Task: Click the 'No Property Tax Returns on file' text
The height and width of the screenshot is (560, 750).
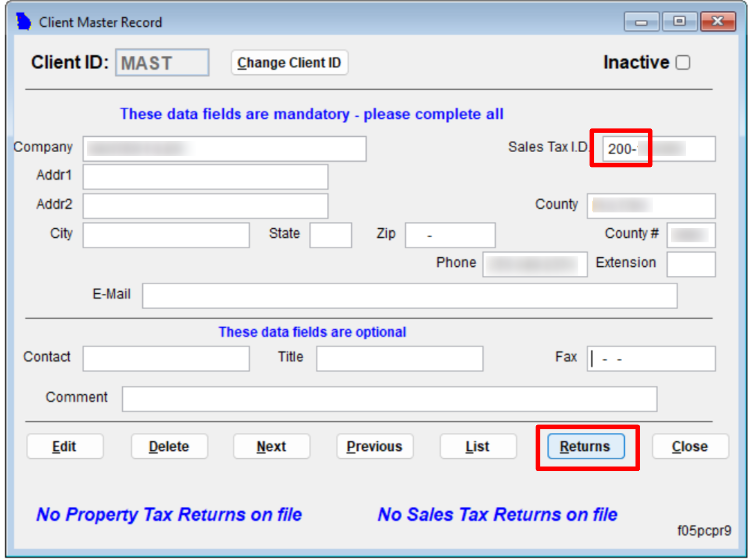Action: [169, 514]
